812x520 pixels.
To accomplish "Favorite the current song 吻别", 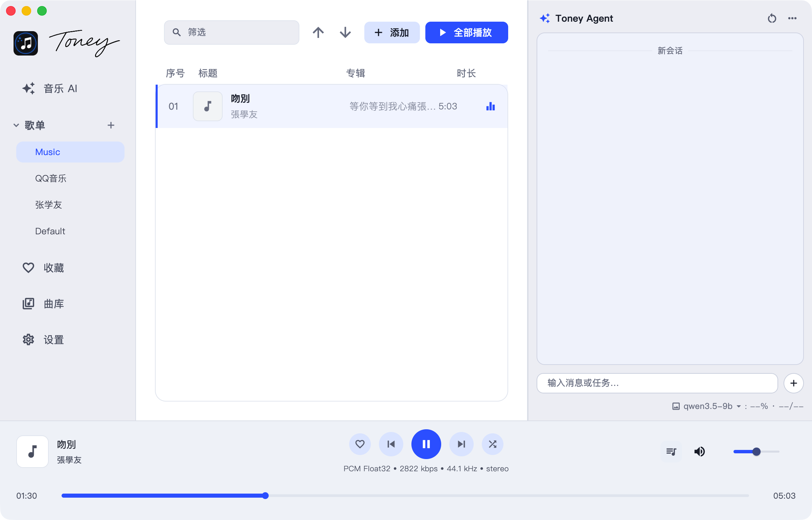I will (x=360, y=444).
